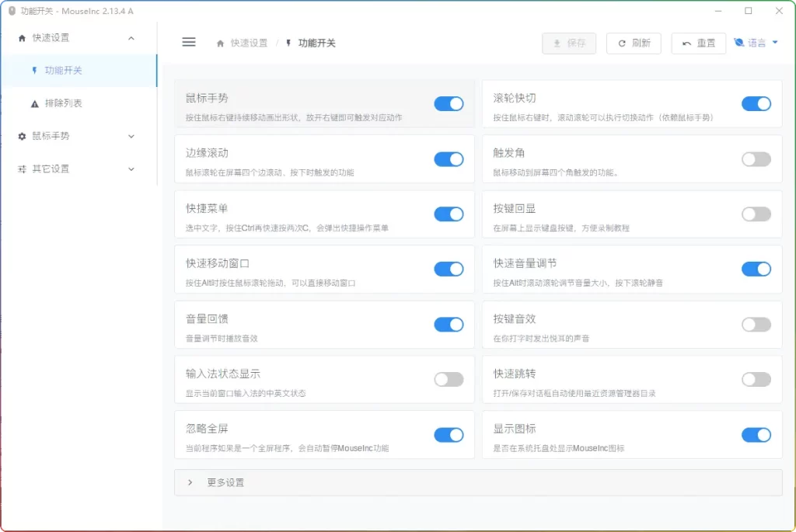Click 重置 button
796x532 pixels.
[x=699, y=43]
